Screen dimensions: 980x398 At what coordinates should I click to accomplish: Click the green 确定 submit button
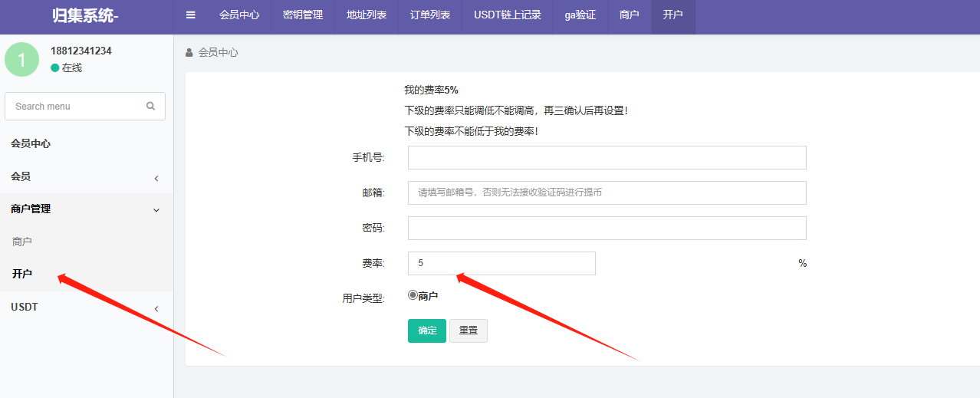[427, 331]
